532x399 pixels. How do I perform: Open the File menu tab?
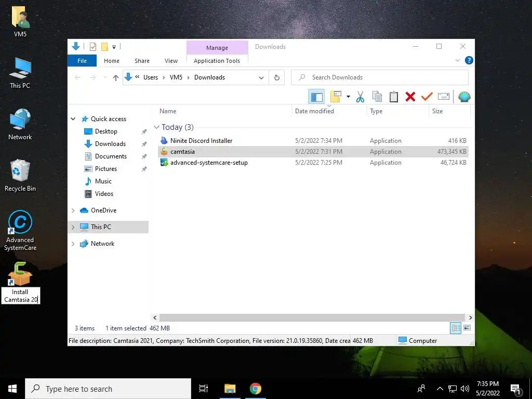82,61
